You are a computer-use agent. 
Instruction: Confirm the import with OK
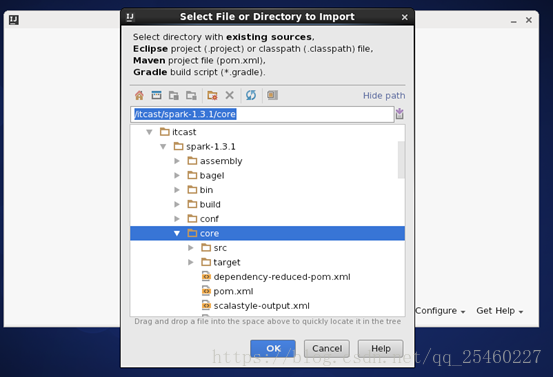(x=273, y=348)
